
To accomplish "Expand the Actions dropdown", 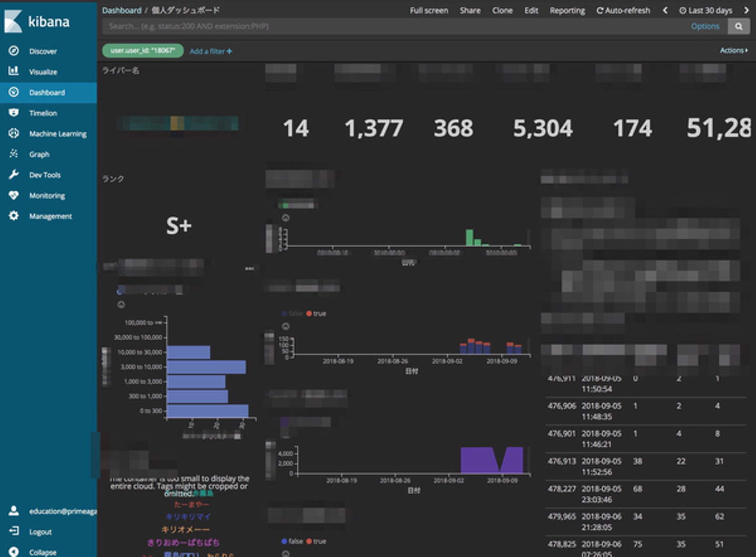I will [734, 50].
